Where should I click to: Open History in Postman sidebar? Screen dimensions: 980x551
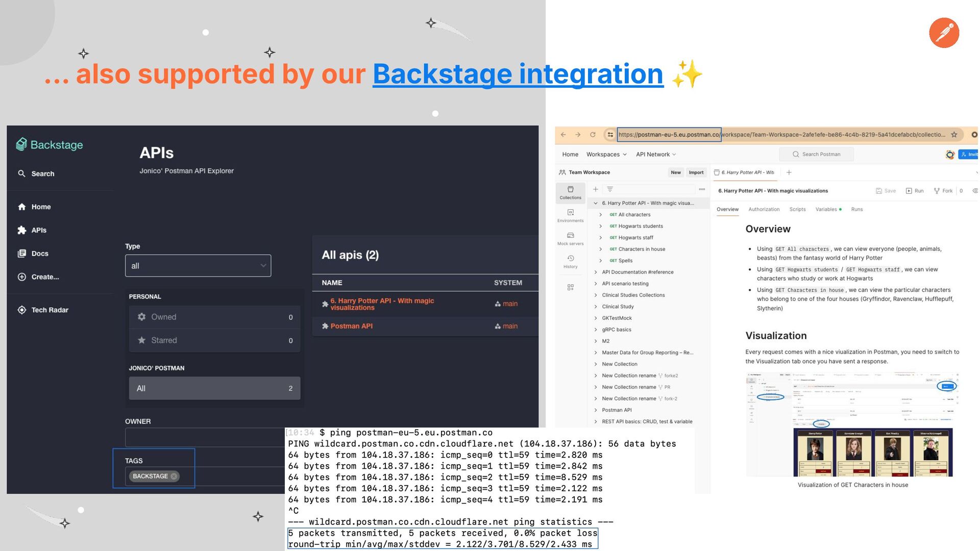click(x=570, y=262)
